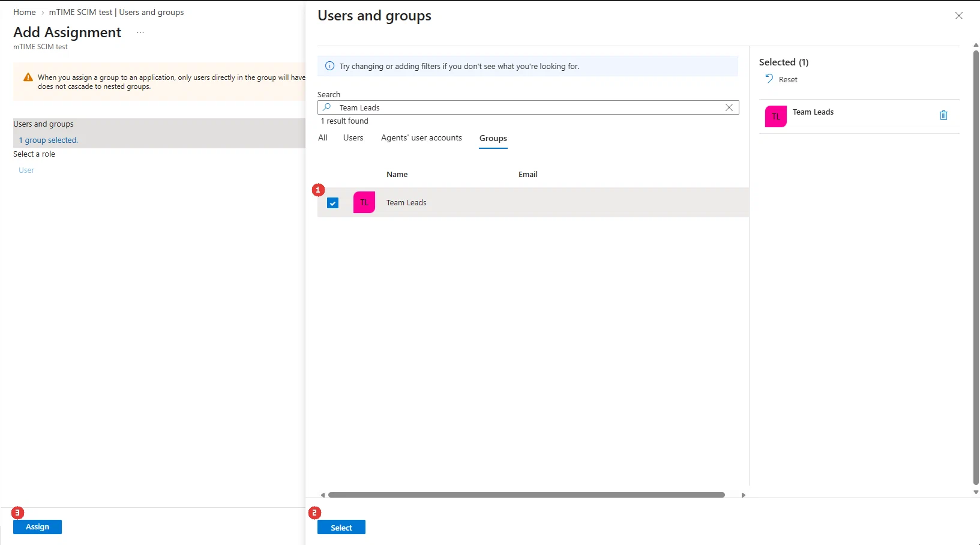Click the Name column header
Screen dimensions: 980x545
pyautogui.click(x=397, y=174)
